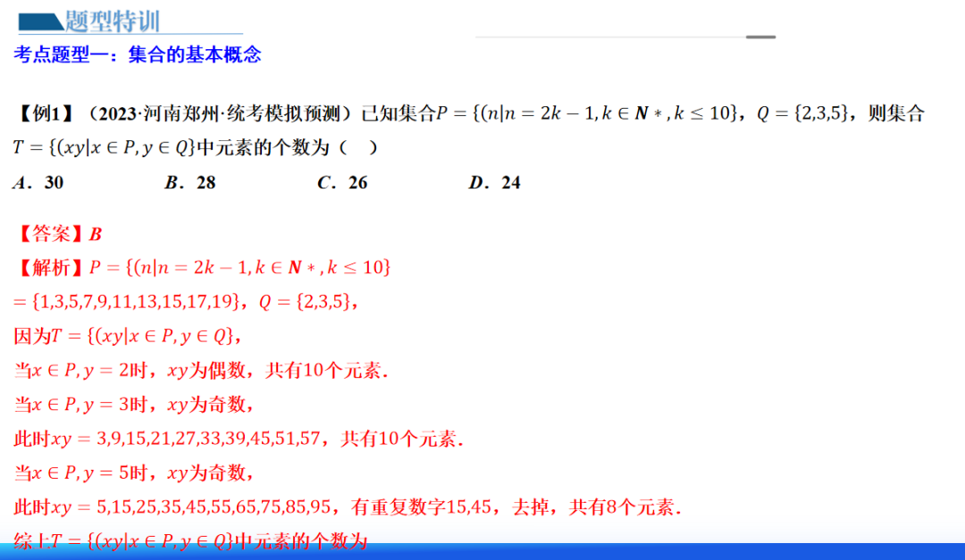Click "Q = {2,3,5}" in the question statement
Screen dimensions: 965x560
pos(802,113)
